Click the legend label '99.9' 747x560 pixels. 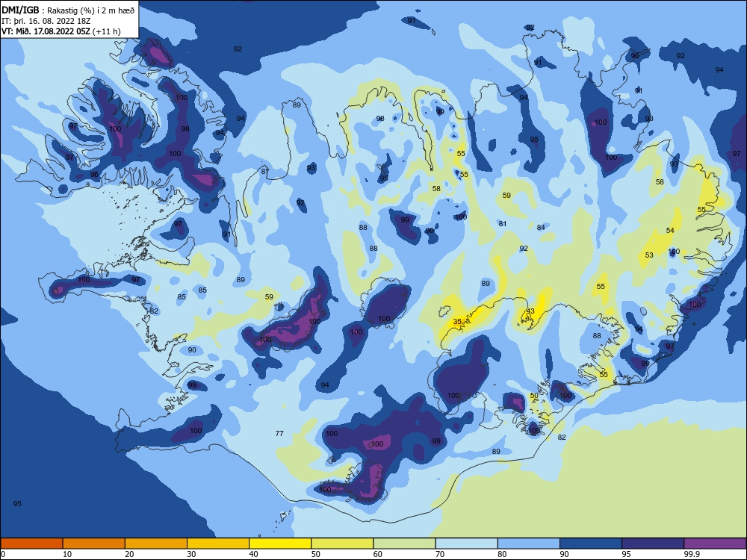point(692,554)
